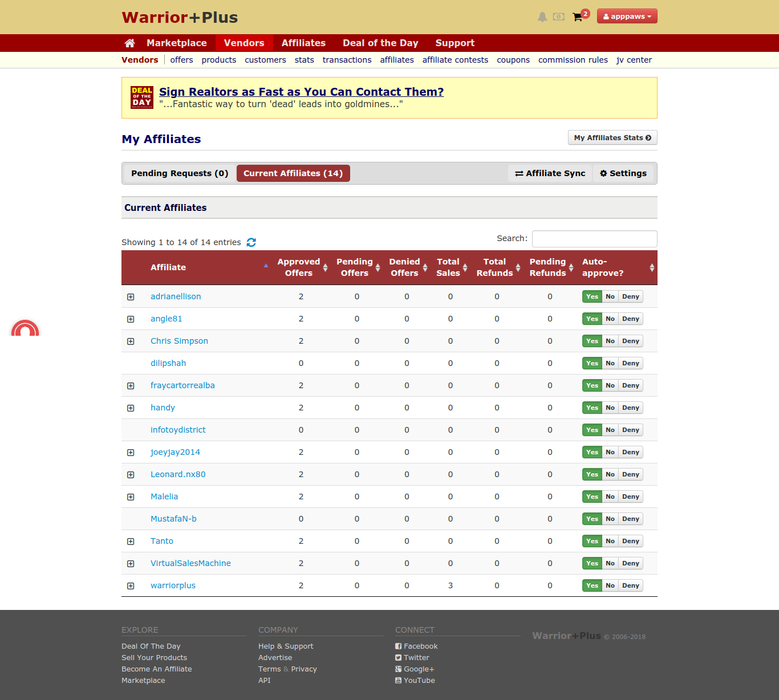Open My Affiliates Stats
The height and width of the screenshot is (700, 779).
[x=612, y=138]
